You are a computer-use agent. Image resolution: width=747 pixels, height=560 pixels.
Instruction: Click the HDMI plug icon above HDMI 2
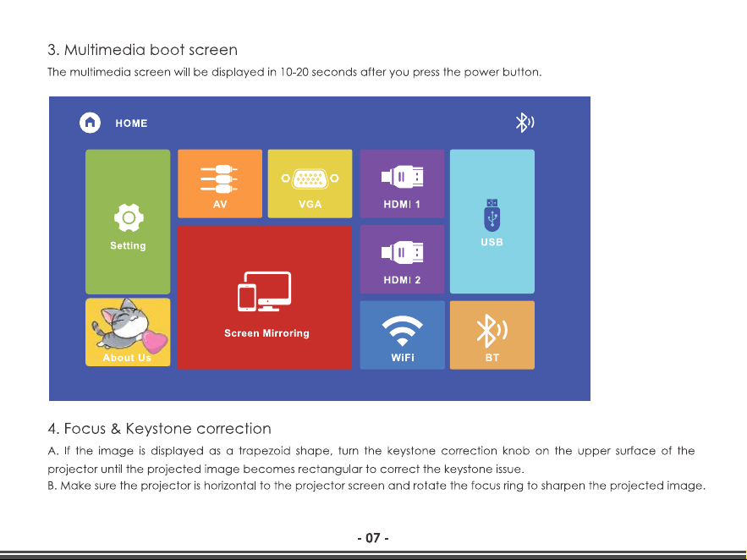[402, 252]
